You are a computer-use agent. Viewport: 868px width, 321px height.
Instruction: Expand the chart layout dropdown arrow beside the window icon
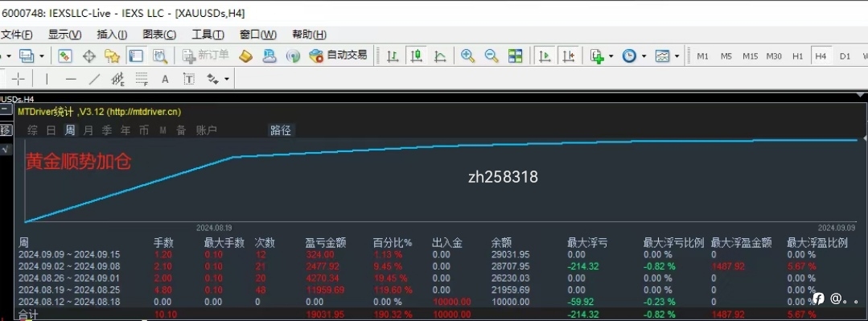[x=42, y=56]
